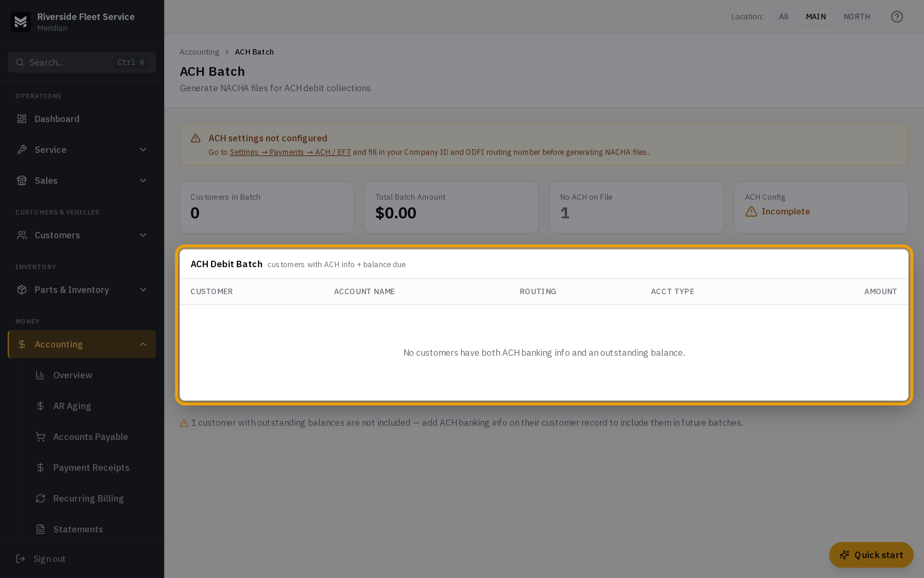Go to the Dashboard page
This screenshot has height=578, width=924.
point(82,119)
